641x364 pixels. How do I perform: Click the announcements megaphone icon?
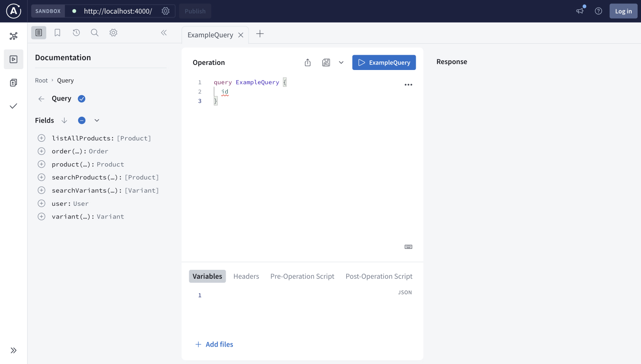(x=580, y=11)
